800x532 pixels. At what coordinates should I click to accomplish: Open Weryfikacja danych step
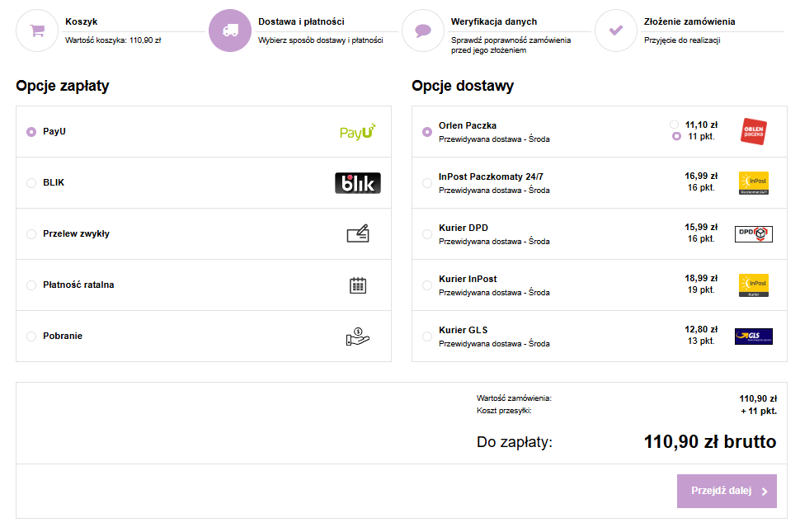point(494,21)
